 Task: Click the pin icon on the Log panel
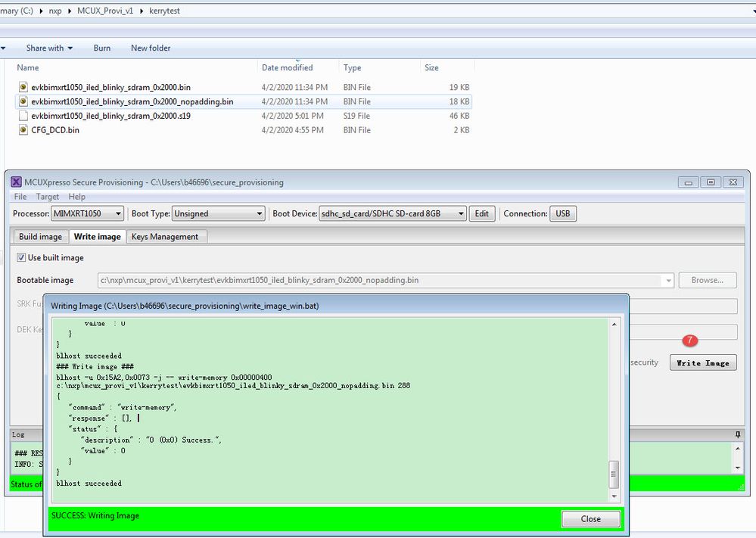pos(738,434)
